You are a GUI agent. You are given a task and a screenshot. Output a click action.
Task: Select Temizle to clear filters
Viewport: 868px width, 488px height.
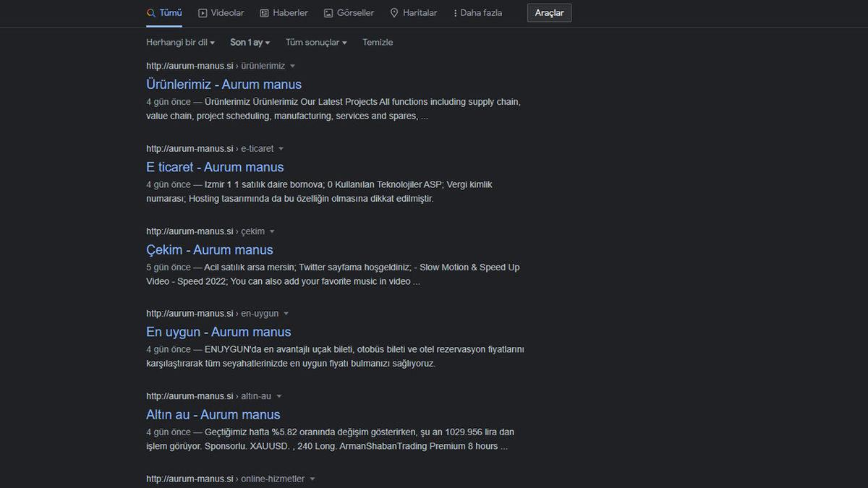(x=378, y=42)
